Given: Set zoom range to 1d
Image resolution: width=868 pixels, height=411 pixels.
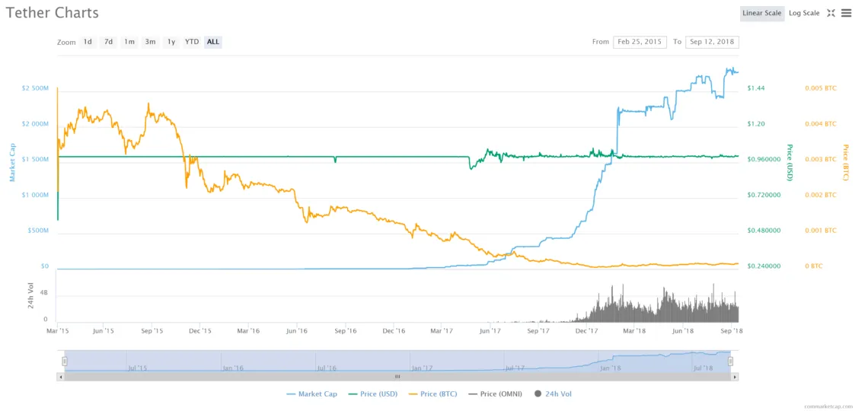Looking at the screenshot, I should click(x=88, y=42).
